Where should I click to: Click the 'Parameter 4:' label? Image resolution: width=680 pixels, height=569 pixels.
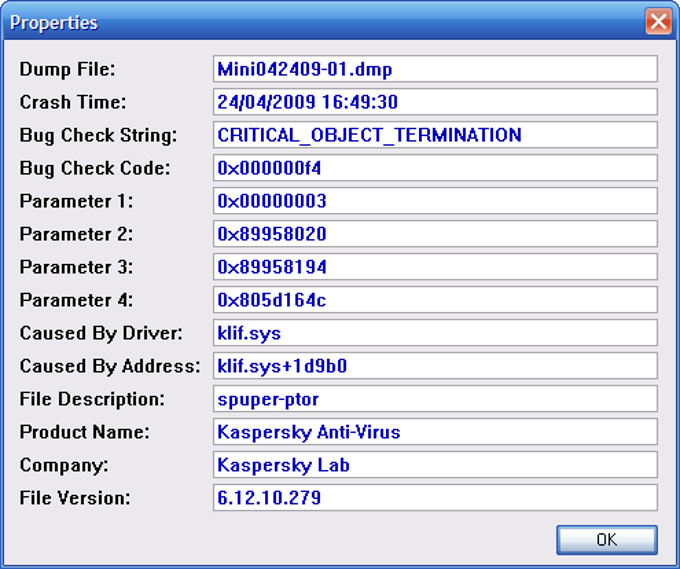76,300
